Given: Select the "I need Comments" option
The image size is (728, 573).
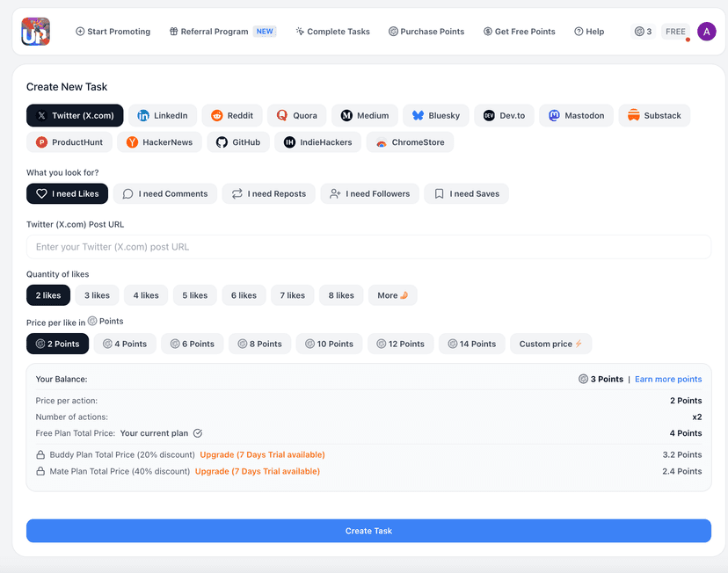Looking at the screenshot, I should (165, 193).
